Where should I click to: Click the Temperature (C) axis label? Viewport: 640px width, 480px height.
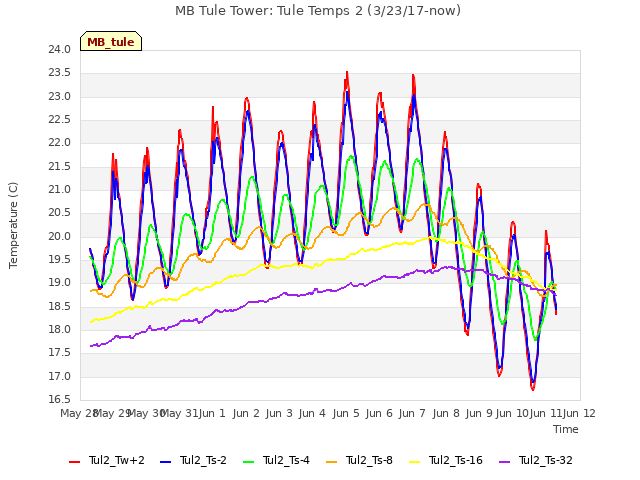pos(13,225)
